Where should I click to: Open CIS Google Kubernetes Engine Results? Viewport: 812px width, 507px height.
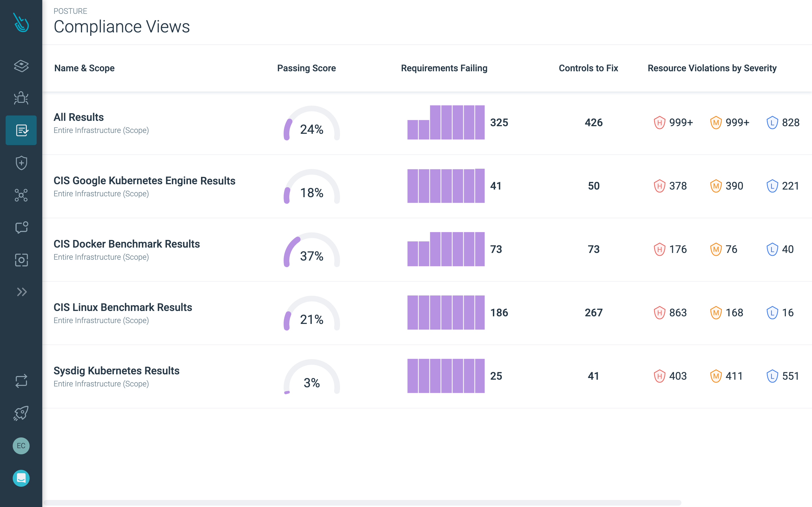pos(144,180)
